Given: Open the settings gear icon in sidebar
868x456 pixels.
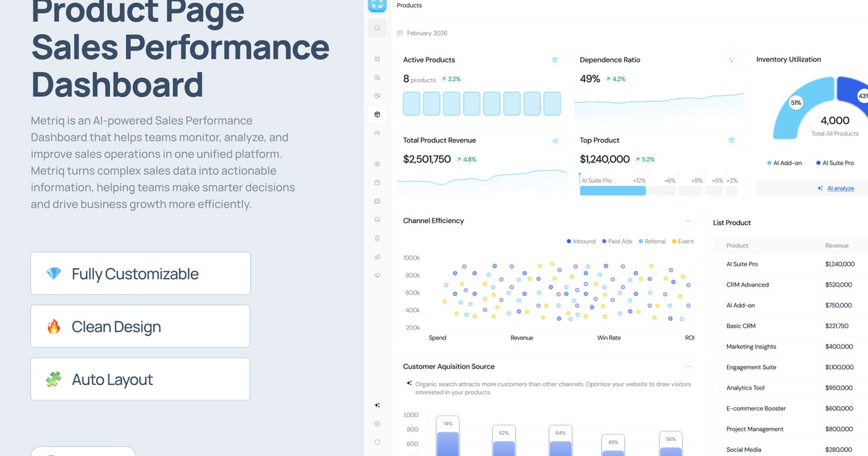Looking at the screenshot, I should point(377,423).
